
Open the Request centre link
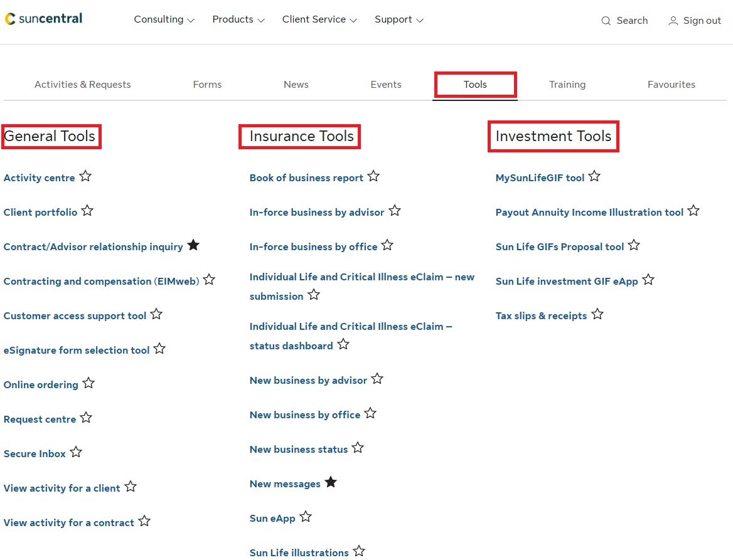[x=40, y=420]
